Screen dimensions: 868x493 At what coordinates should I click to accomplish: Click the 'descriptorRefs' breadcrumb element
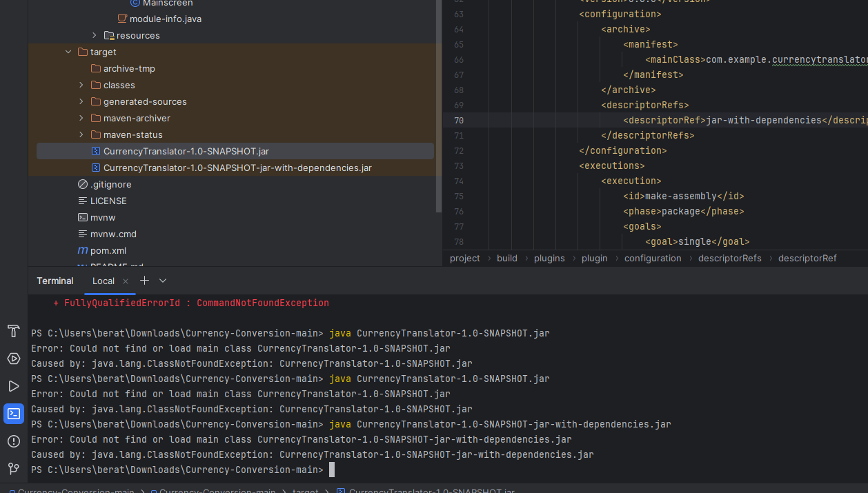coord(729,258)
